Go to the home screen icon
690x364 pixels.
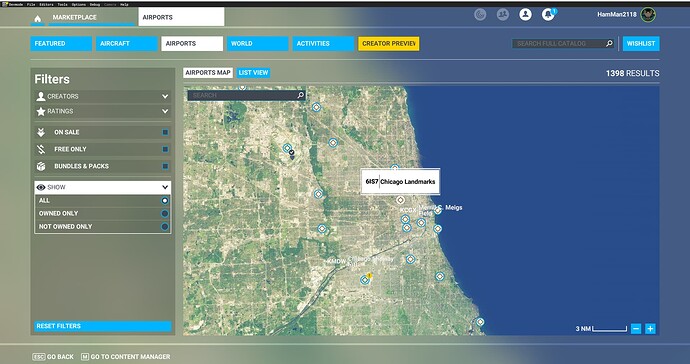(37, 18)
